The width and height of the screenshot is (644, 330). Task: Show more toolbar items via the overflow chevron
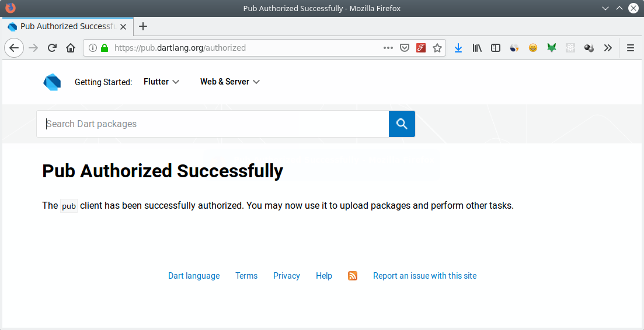click(608, 48)
